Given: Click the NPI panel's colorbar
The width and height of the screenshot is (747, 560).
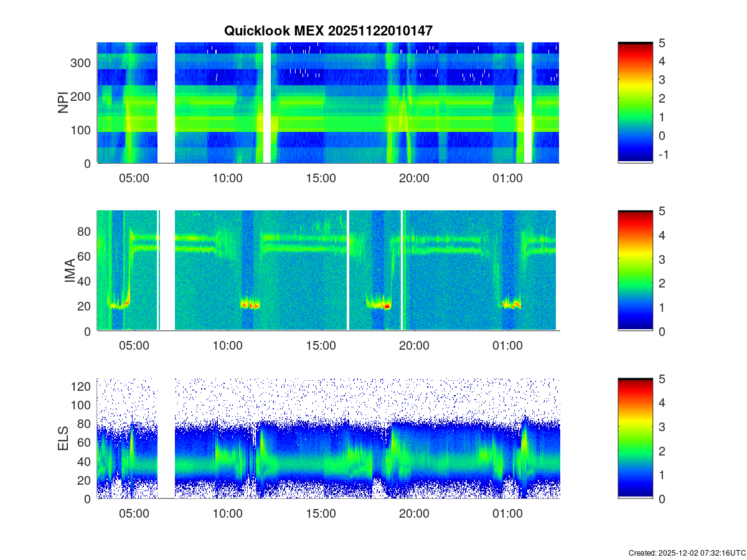Looking at the screenshot, I should pos(635,103).
